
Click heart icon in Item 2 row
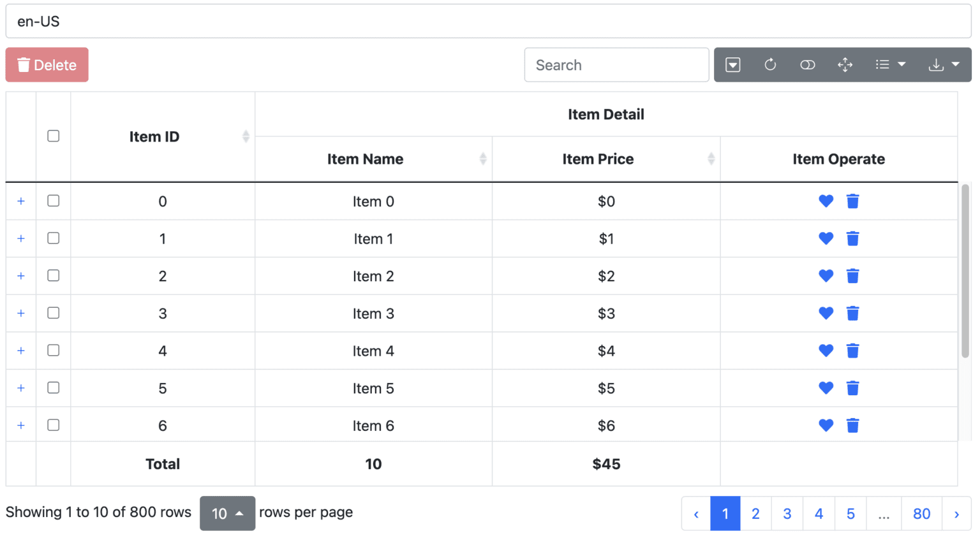click(826, 276)
